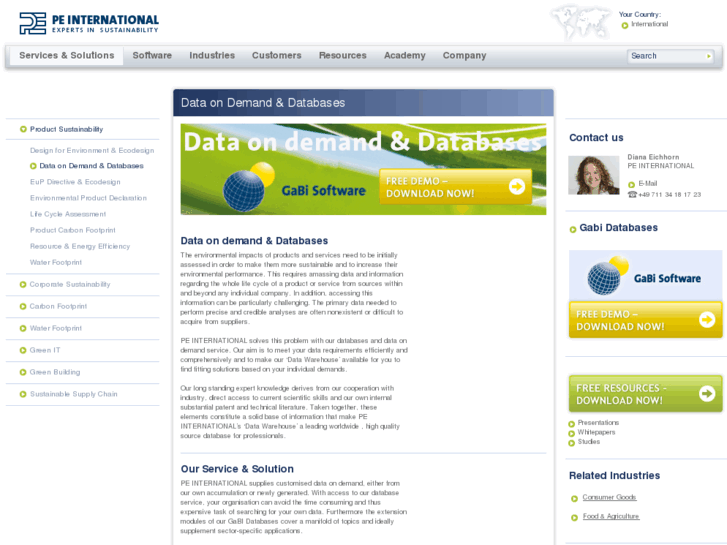Image resolution: width=727 pixels, height=545 pixels.
Task: Click the GaBi globe logo in the banner
Action: [x=249, y=186]
